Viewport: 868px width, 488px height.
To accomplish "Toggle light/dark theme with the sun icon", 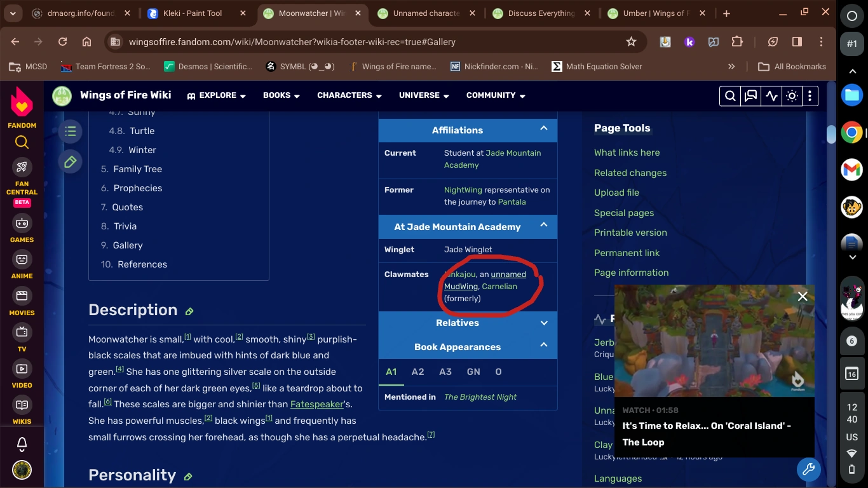I will click(x=791, y=96).
